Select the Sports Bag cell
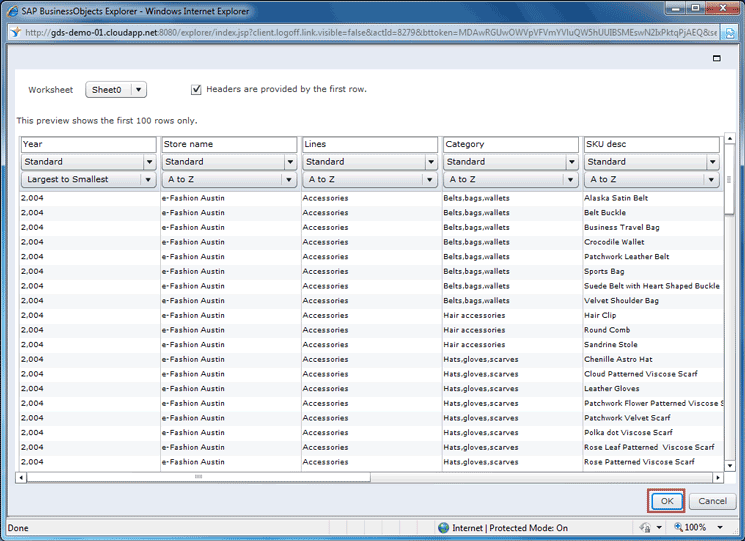 604,272
